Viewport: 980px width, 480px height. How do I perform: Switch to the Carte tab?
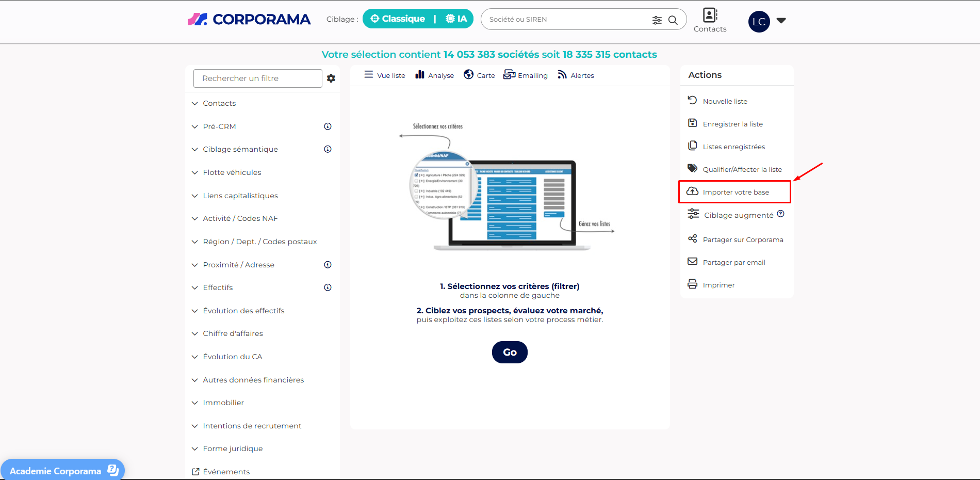pos(479,75)
